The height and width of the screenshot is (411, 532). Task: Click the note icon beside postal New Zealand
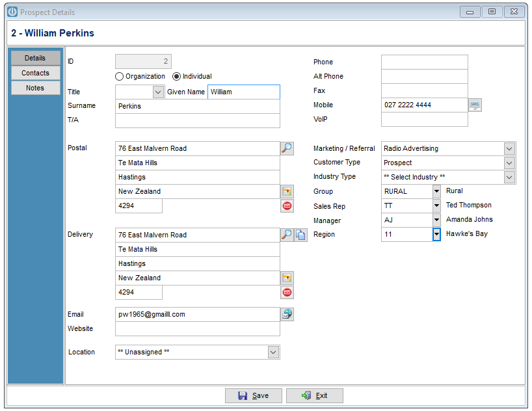click(x=287, y=192)
